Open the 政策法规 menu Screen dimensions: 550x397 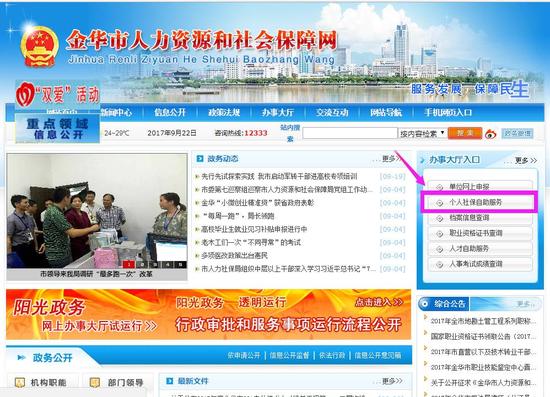pyautogui.click(x=224, y=113)
